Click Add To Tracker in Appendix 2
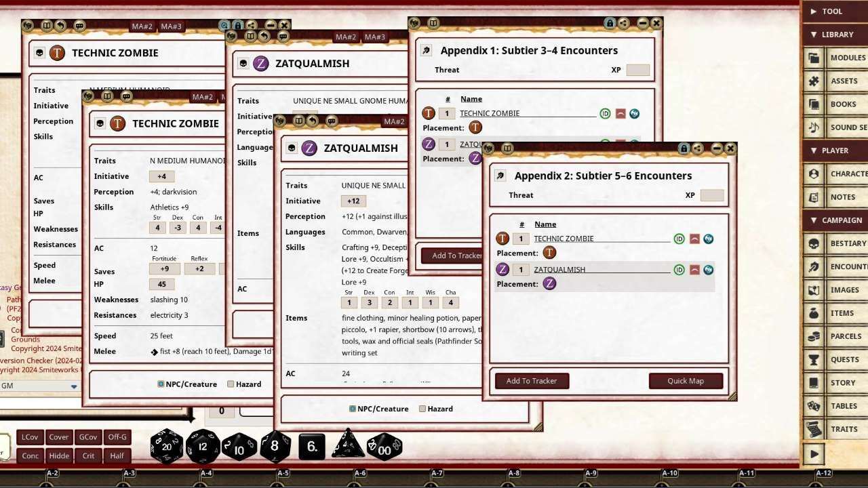Viewport: 868px width, 488px height. tap(532, 380)
